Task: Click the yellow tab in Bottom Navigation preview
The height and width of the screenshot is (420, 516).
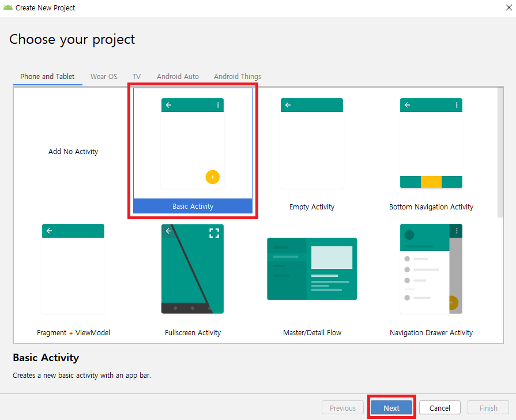Action: click(431, 182)
